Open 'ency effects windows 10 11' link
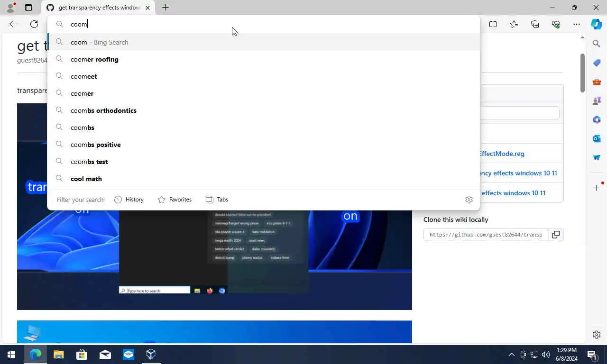 point(518,173)
